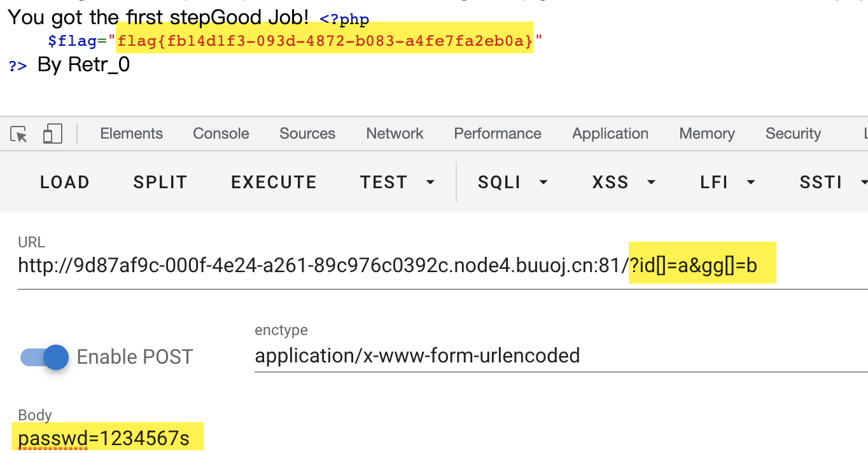Toggle the Enable POST switch
This screenshot has height=454, width=868.
point(45,357)
